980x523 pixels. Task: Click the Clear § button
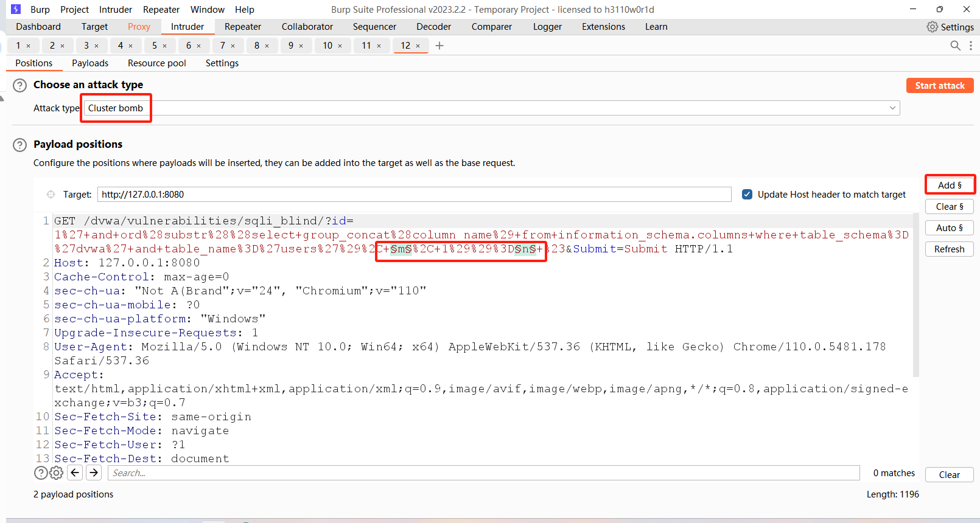point(950,207)
